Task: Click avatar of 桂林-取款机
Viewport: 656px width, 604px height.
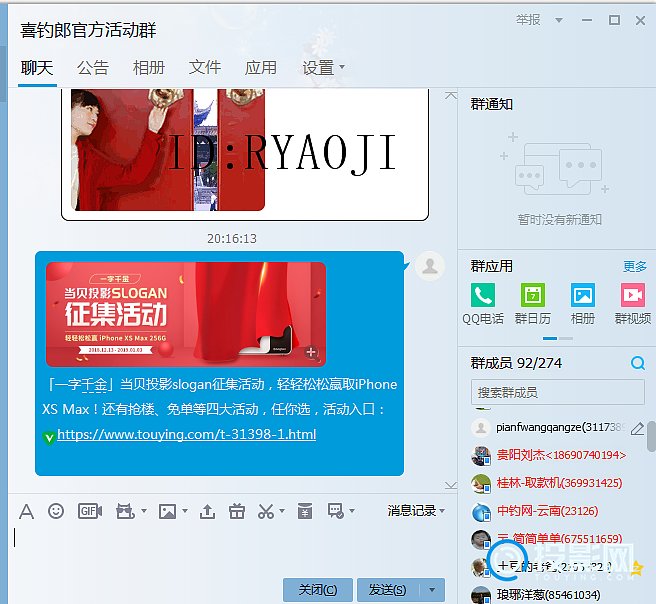Action: 481,484
